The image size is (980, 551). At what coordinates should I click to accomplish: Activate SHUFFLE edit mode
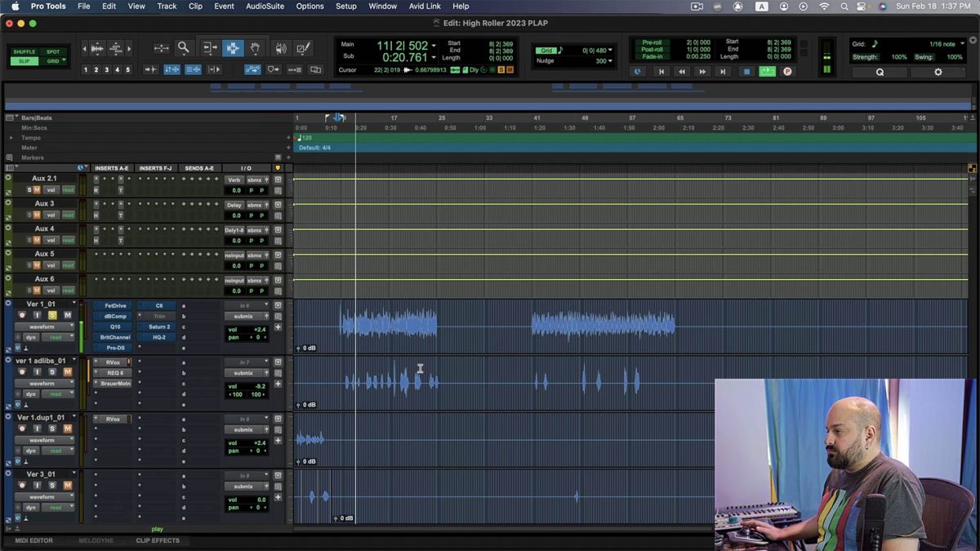pos(24,51)
